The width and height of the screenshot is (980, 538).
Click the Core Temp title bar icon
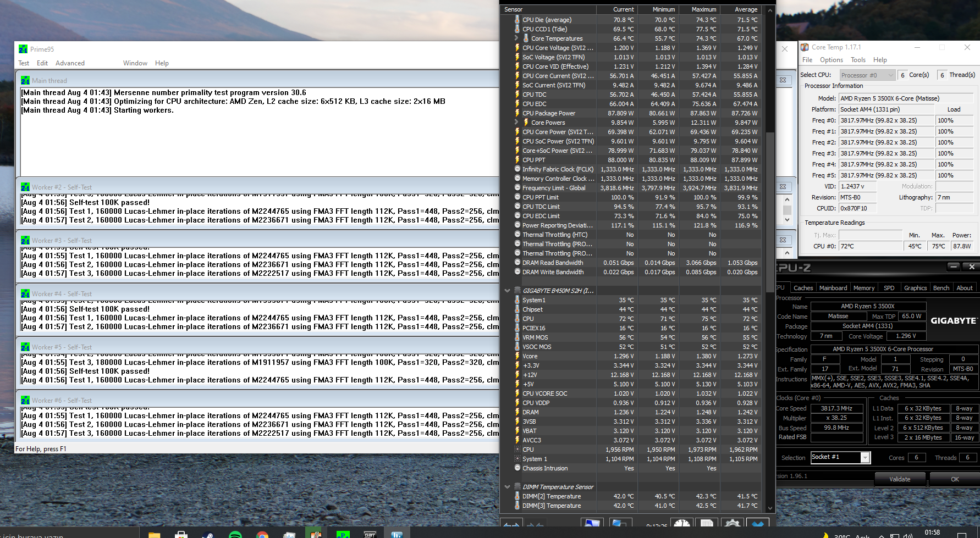point(805,47)
